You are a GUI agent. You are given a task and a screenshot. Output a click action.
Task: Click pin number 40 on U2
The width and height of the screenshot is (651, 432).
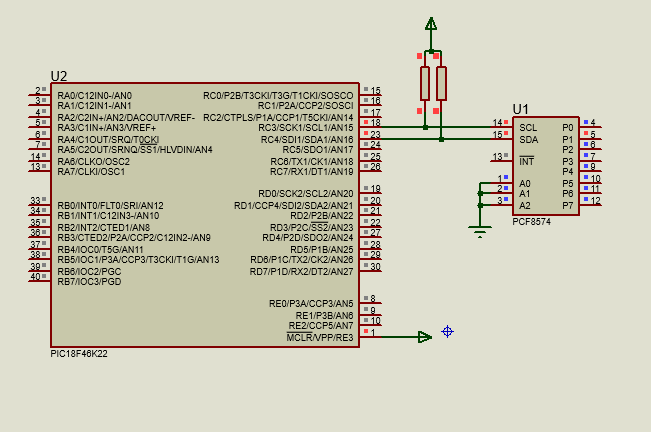35,276
